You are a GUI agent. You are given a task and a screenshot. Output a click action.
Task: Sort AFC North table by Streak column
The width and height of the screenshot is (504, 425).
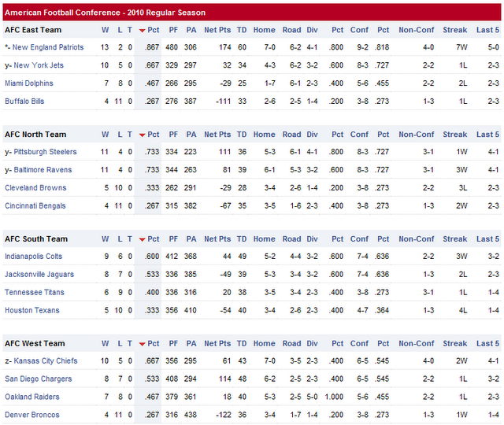click(x=454, y=135)
